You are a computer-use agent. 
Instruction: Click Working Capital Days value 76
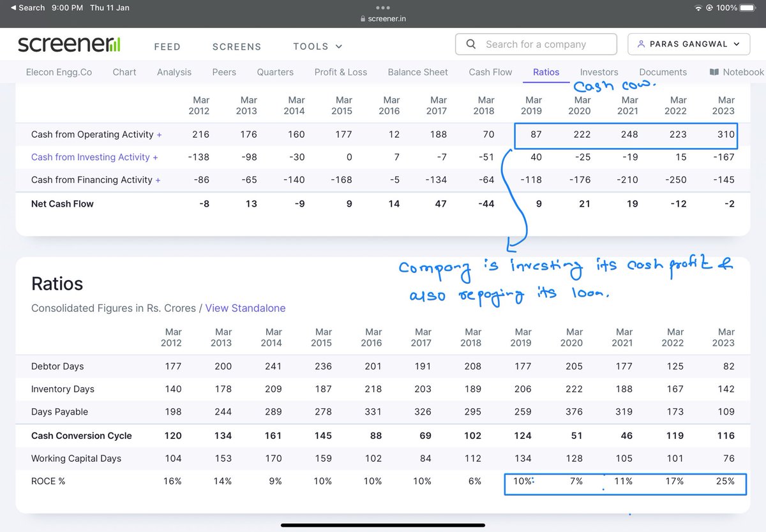click(729, 459)
